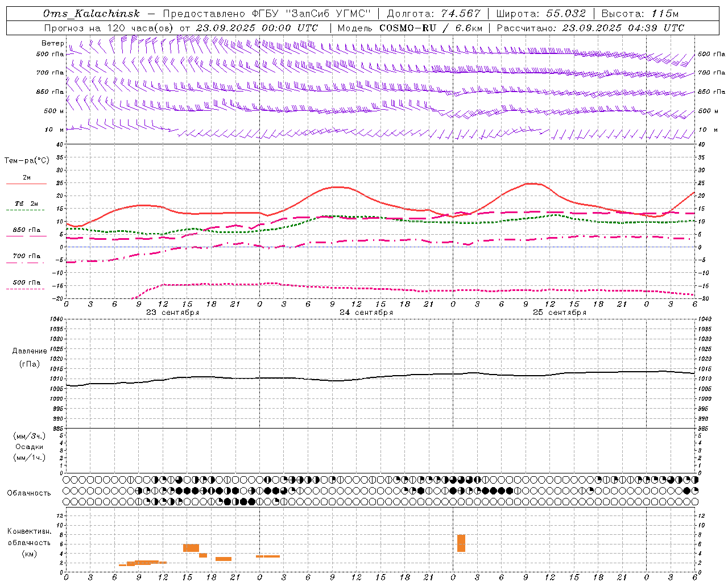Click the dashed line under the Td 2м legend
Image resolution: width=728 pixels, height=582 pixels.
tap(25, 210)
